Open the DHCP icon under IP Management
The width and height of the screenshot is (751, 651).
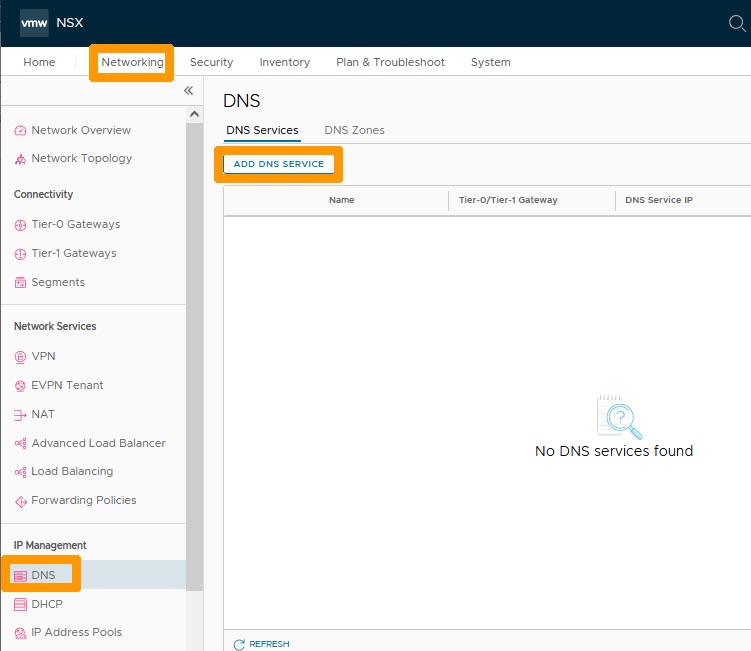[20, 605]
